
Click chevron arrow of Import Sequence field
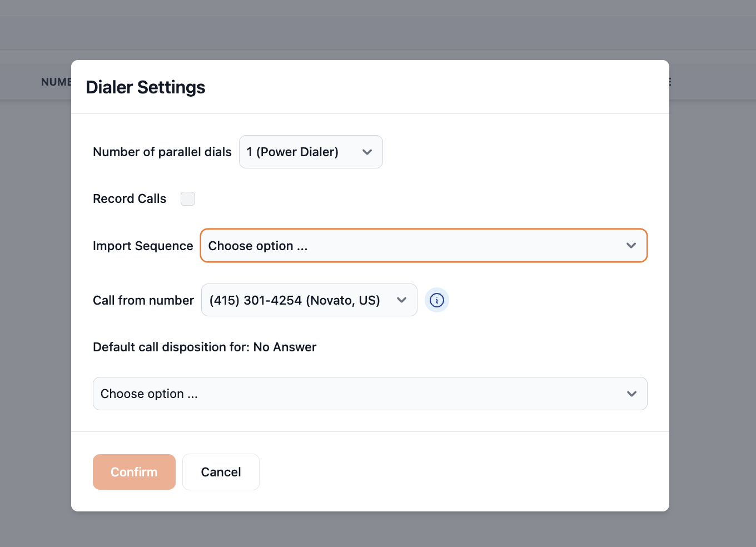coord(631,245)
